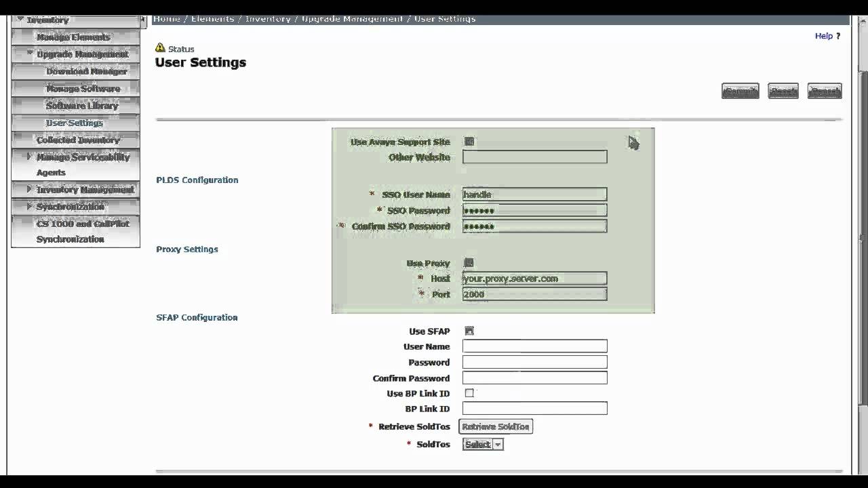Screen dimensions: 868x488
Task: Click the Status warning icon
Action: point(160,48)
